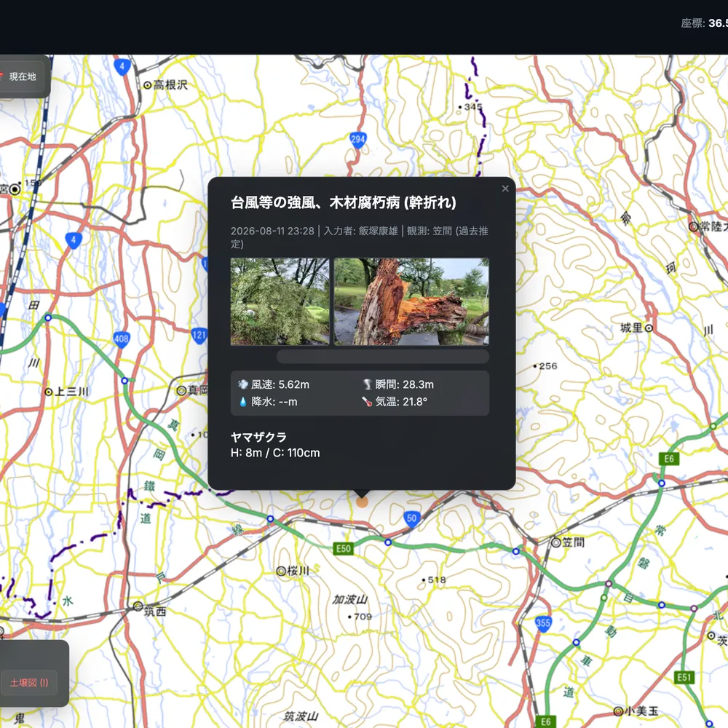The height and width of the screenshot is (728, 728).
Task: Open the fallen tree foliage photo
Action: point(280,302)
